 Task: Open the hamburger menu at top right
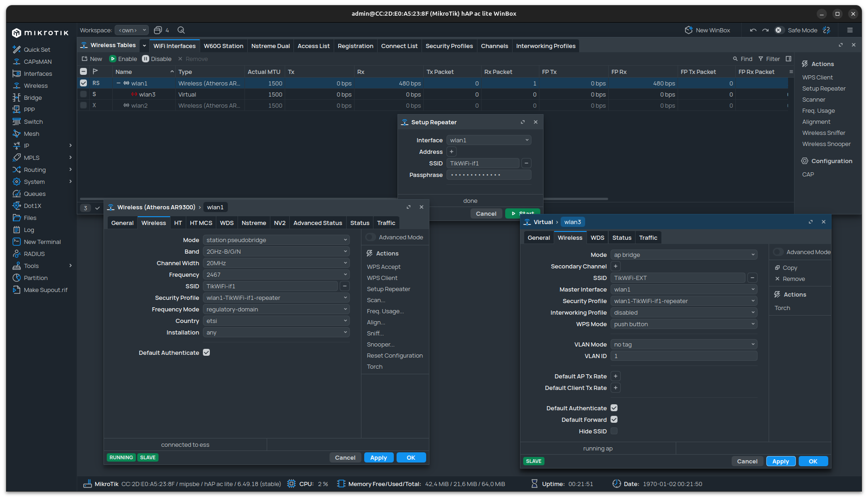point(850,30)
